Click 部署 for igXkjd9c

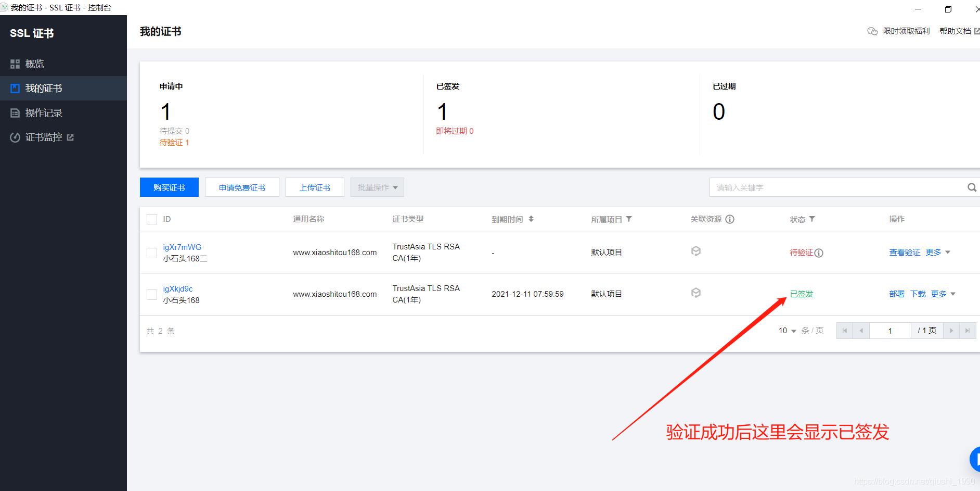[897, 294]
